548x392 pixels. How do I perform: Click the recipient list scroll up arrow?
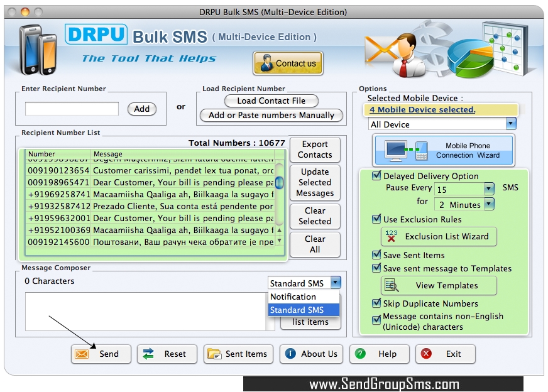(279, 231)
